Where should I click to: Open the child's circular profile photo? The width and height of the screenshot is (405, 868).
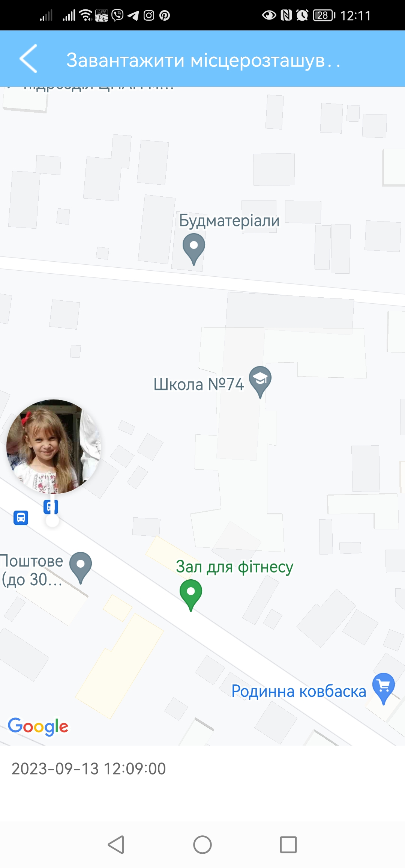click(54, 446)
